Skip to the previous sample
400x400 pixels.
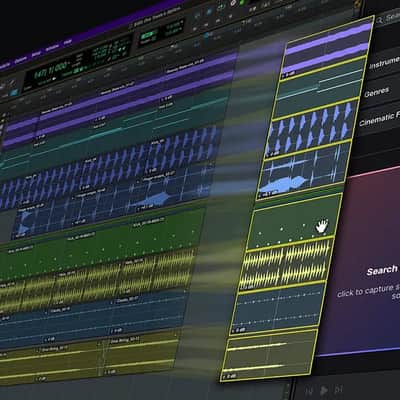(309, 391)
